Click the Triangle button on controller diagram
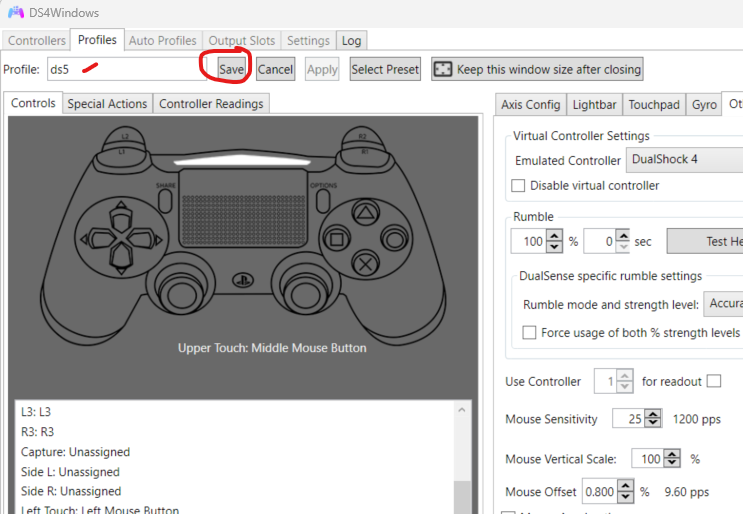The image size is (743, 514). (365, 213)
